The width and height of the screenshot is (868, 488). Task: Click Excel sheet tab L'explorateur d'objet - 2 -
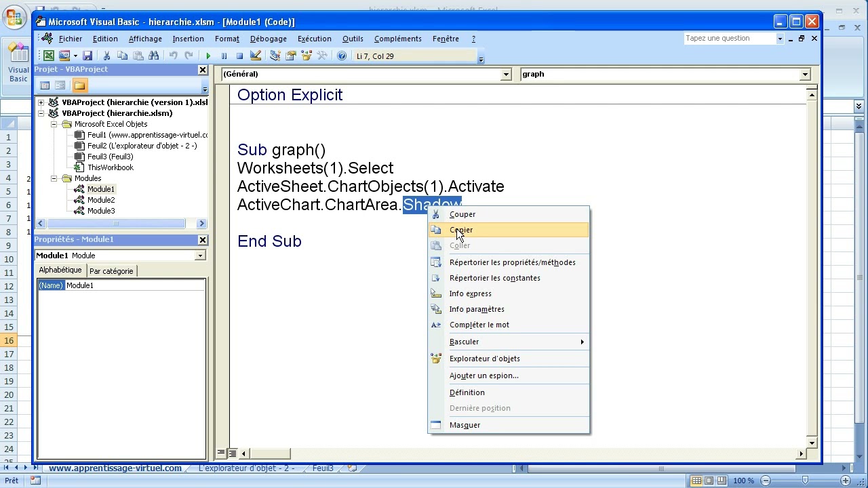click(246, 468)
